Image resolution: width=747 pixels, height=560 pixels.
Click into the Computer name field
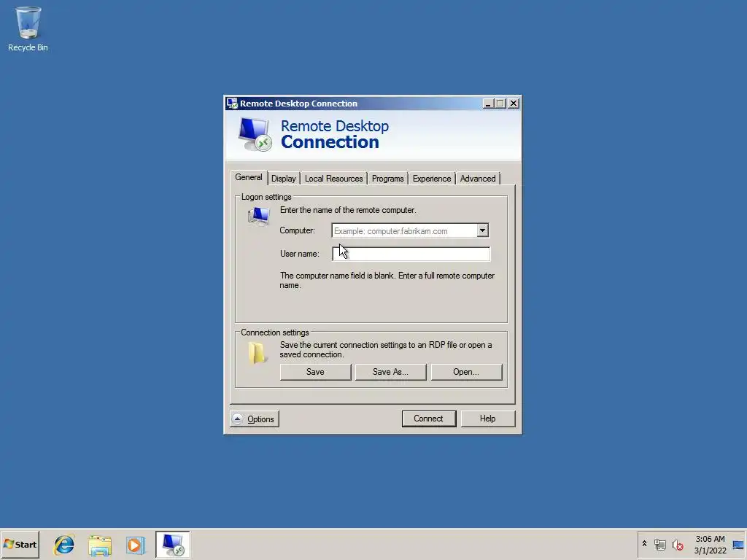coord(404,230)
